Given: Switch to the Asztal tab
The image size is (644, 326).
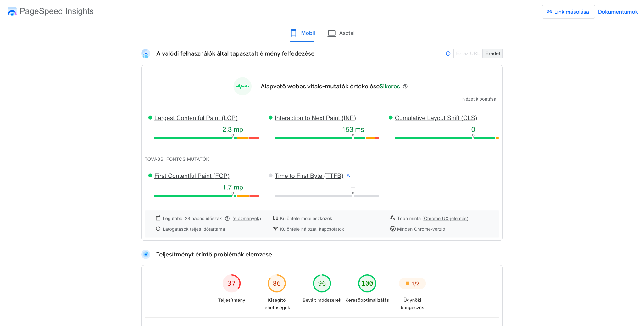Looking at the screenshot, I should (341, 33).
